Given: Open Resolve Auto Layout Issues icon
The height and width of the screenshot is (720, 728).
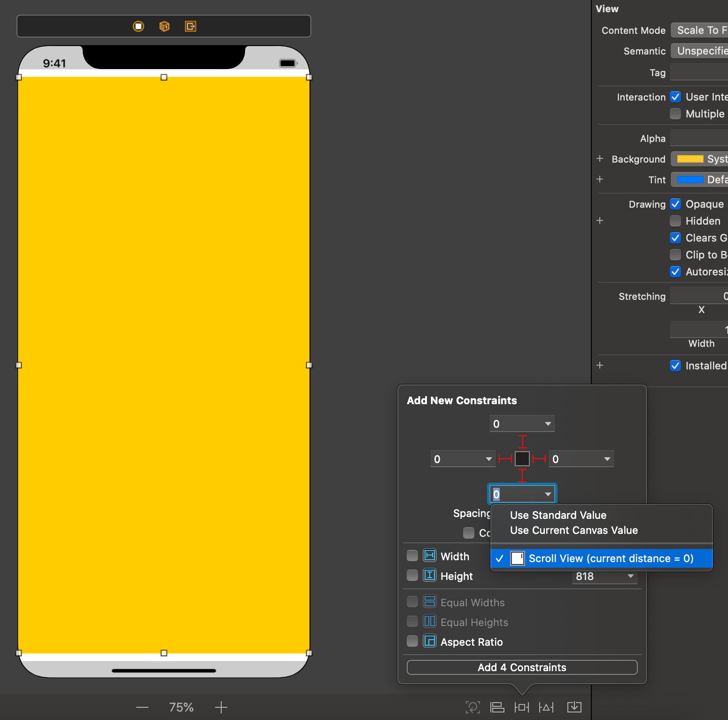Looking at the screenshot, I should pos(547,707).
